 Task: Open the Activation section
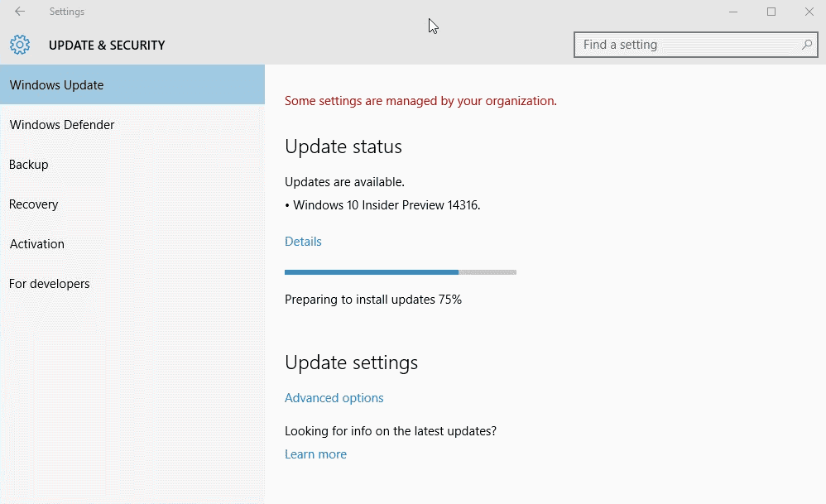click(132, 244)
